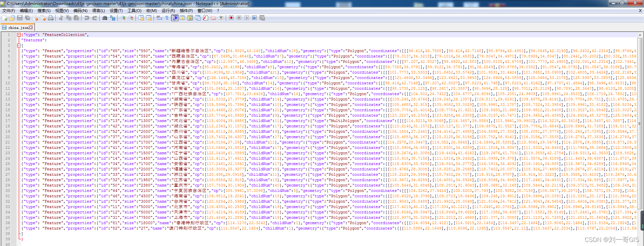Open the 视图(V) menu

pos(62,11)
